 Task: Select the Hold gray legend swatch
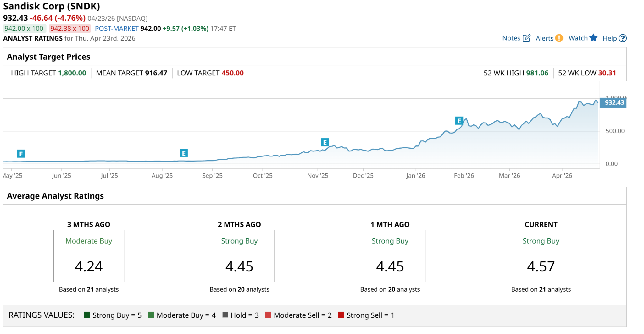(x=225, y=315)
